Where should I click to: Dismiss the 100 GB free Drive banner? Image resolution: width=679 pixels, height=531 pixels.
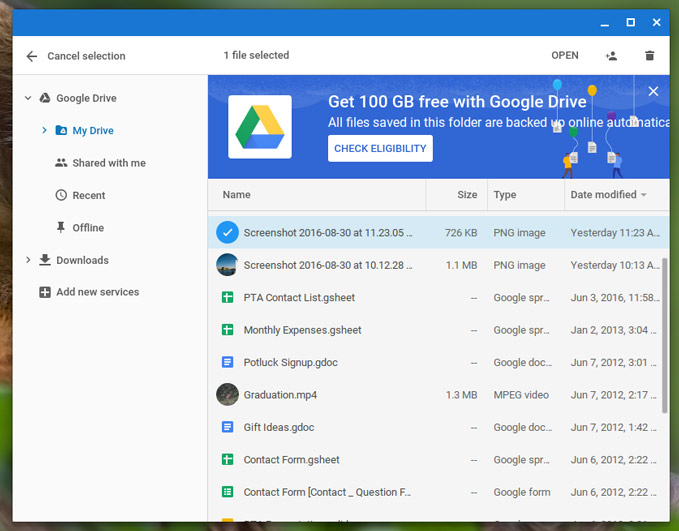(653, 91)
